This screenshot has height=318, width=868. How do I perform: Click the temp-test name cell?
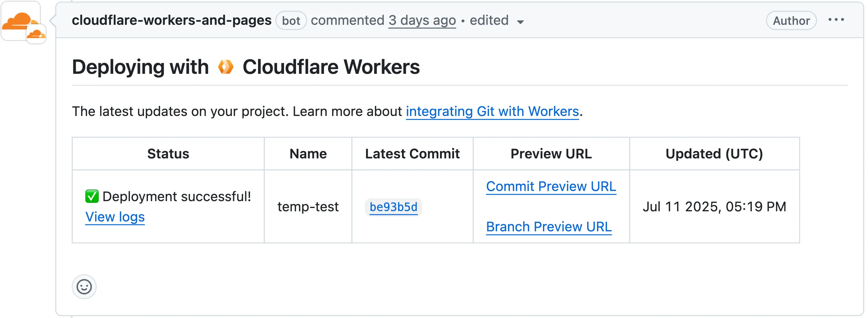tap(308, 207)
